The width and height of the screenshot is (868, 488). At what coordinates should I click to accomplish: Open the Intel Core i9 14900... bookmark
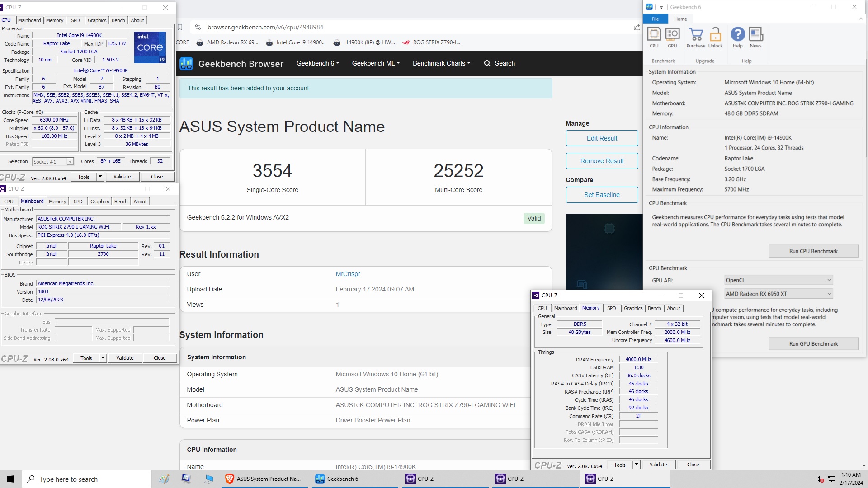(x=296, y=42)
